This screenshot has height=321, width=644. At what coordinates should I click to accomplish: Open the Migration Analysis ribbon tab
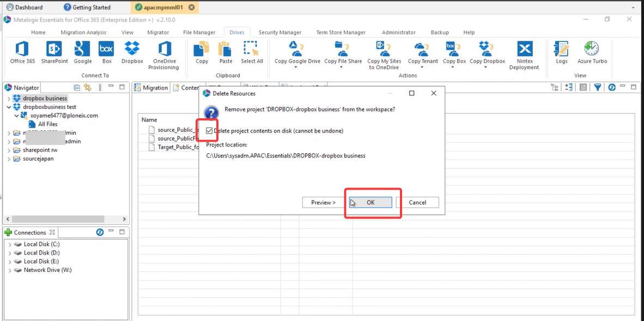click(x=83, y=33)
